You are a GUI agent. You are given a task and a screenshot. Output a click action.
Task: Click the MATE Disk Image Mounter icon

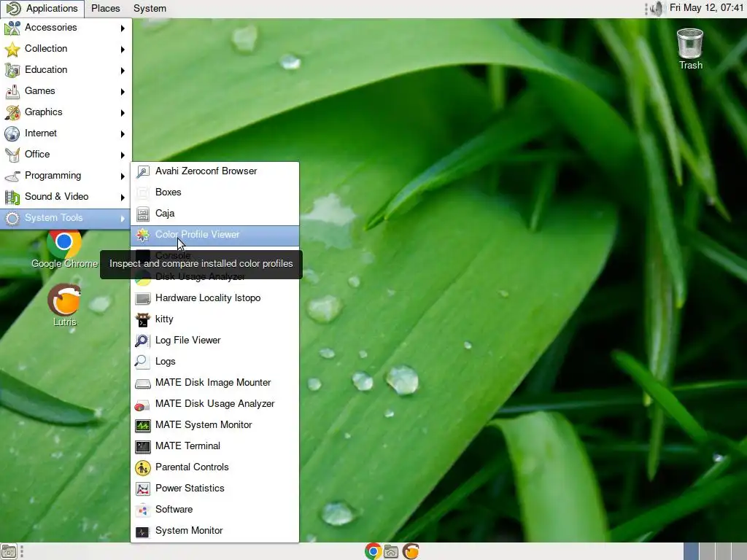[142, 383]
